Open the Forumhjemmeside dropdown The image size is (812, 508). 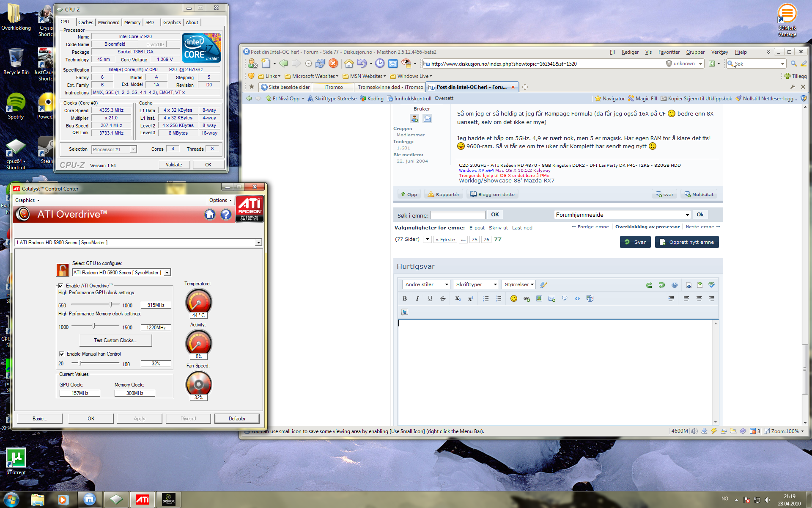click(x=622, y=215)
